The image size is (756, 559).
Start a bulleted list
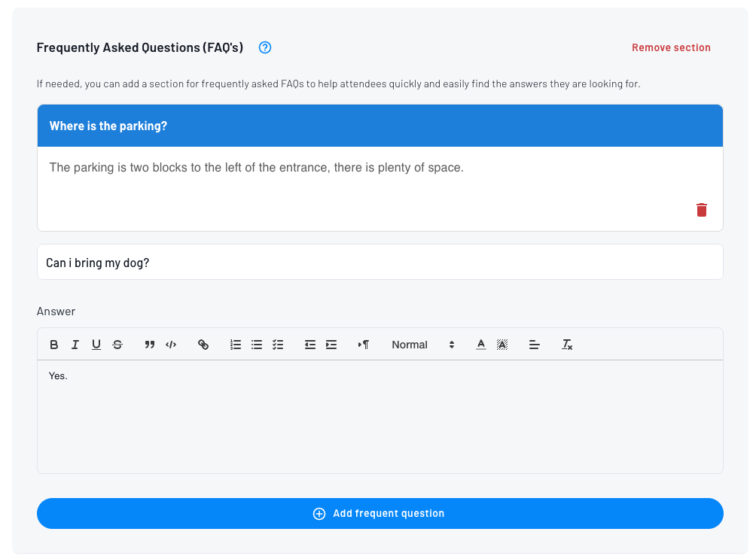coord(257,345)
